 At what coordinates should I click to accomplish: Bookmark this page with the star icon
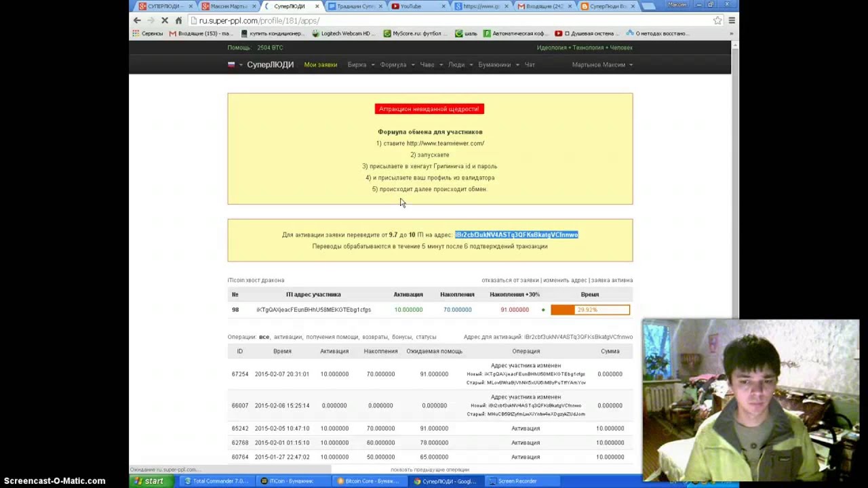click(717, 20)
